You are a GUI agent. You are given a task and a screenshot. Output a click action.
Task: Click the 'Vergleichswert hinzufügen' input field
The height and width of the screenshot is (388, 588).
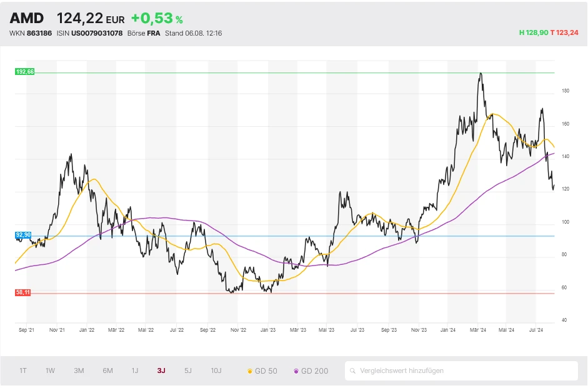coord(462,371)
